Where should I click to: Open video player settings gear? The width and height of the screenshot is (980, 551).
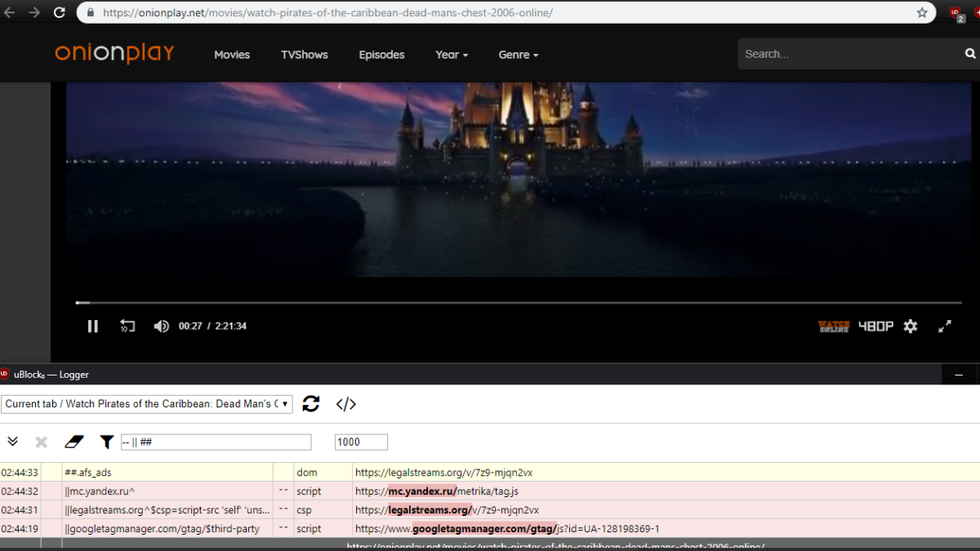(911, 327)
